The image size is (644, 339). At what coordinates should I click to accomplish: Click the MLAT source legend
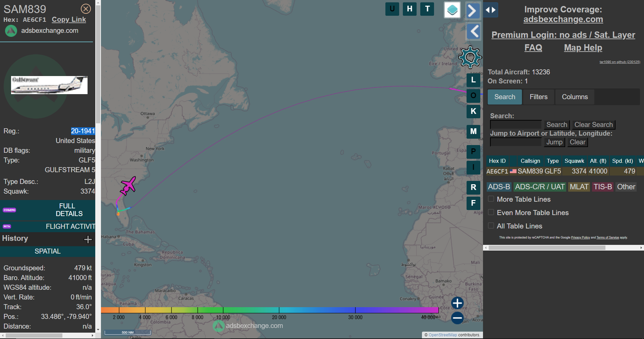[x=579, y=187]
